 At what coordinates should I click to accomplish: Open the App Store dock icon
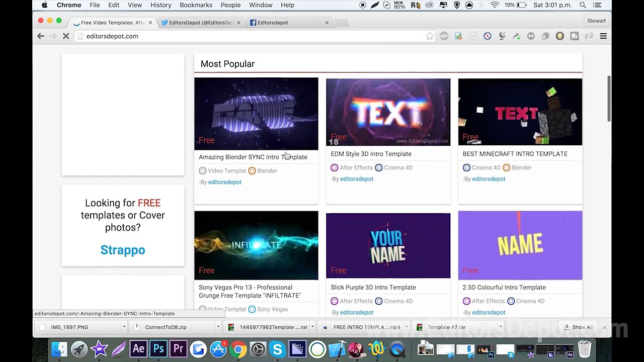[x=218, y=349]
